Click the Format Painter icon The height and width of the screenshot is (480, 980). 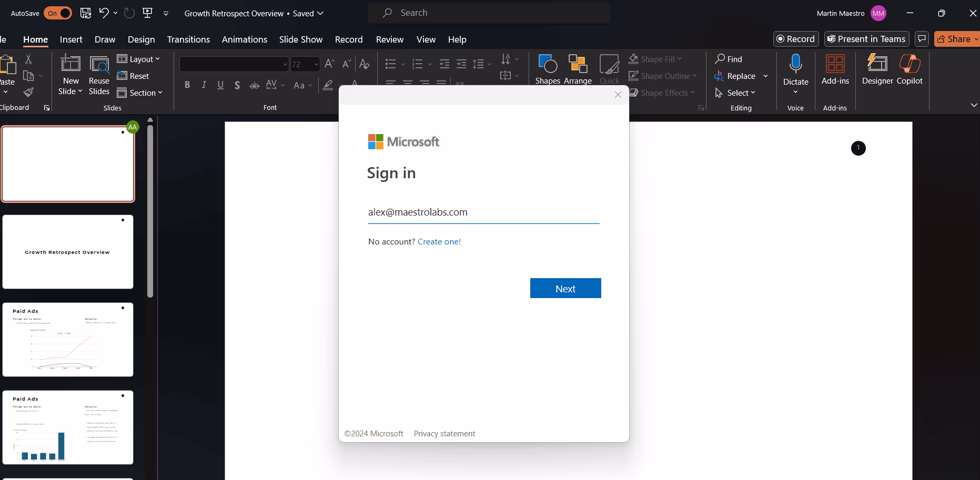click(x=28, y=93)
